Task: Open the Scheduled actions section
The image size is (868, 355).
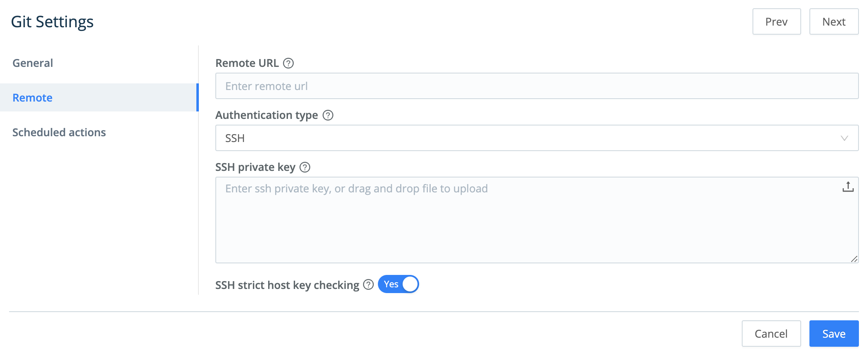Action: click(59, 132)
